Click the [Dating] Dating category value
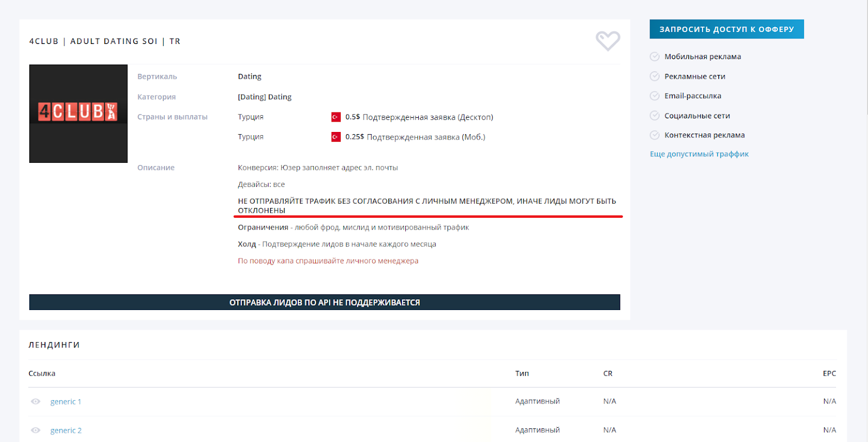 265,97
